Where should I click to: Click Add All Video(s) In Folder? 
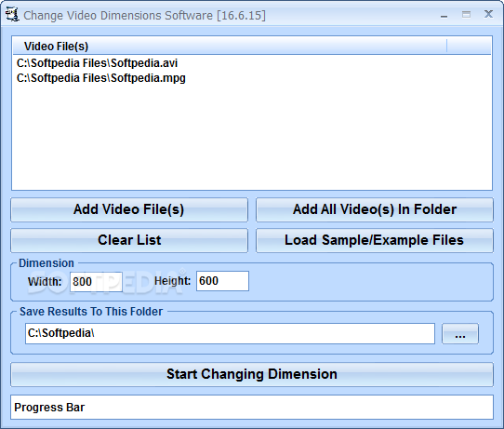[375, 209]
